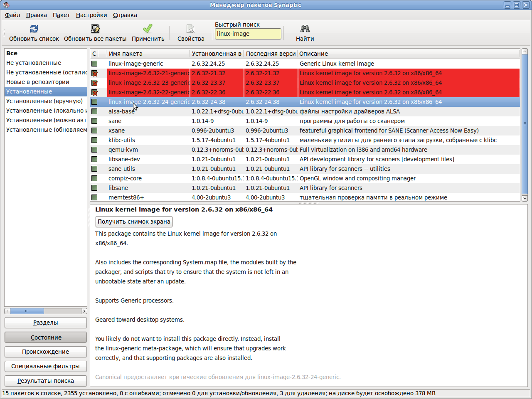Toggle status box of alsa-base package
The height and width of the screenshot is (399, 532).
coord(94,111)
